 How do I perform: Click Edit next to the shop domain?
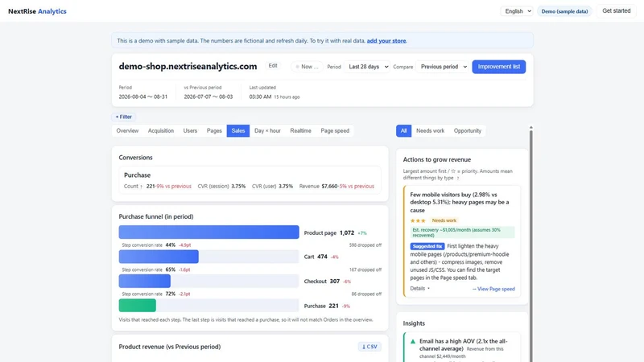click(273, 66)
